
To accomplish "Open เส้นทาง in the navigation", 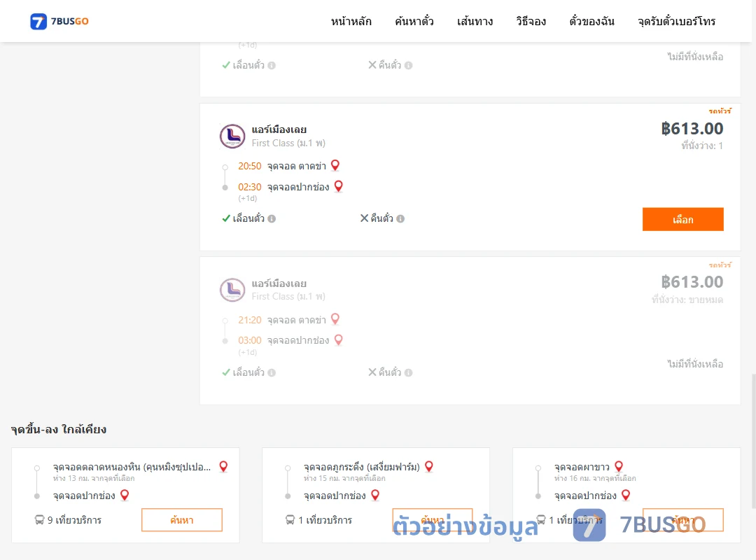I will [x=475, y=21].
